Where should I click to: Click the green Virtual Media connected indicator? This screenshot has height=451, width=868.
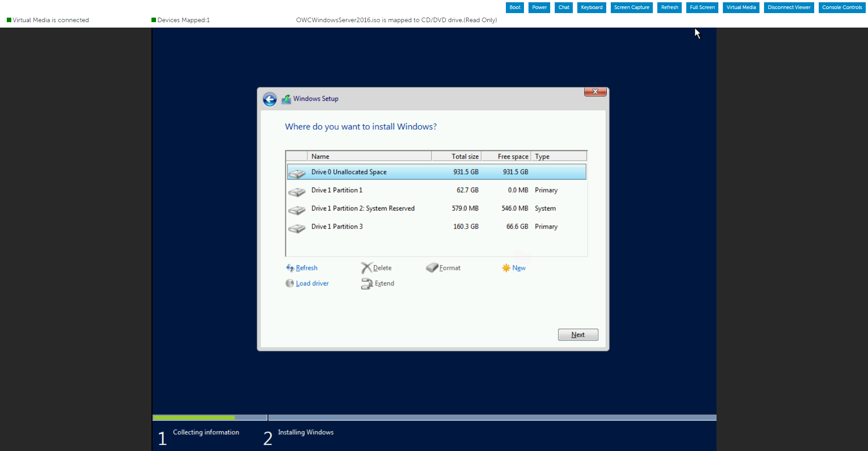coord(9,20)
